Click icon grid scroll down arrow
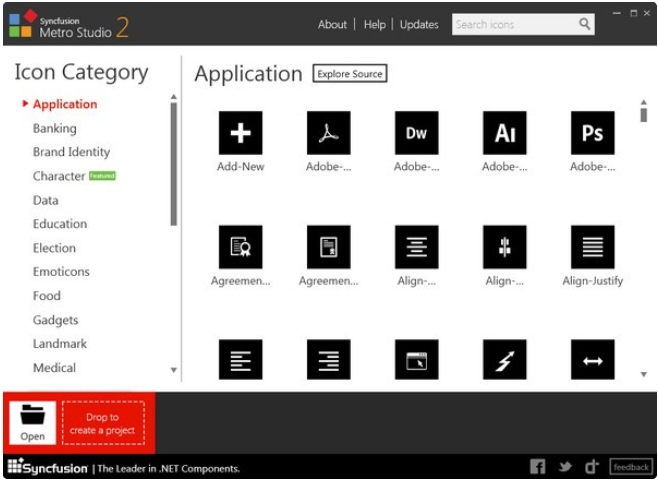 [x=644, y=374]
